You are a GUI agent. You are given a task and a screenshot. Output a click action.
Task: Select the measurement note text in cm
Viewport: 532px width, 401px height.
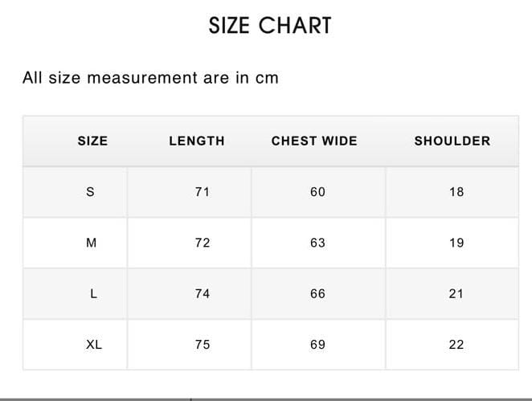click(150, 78)
